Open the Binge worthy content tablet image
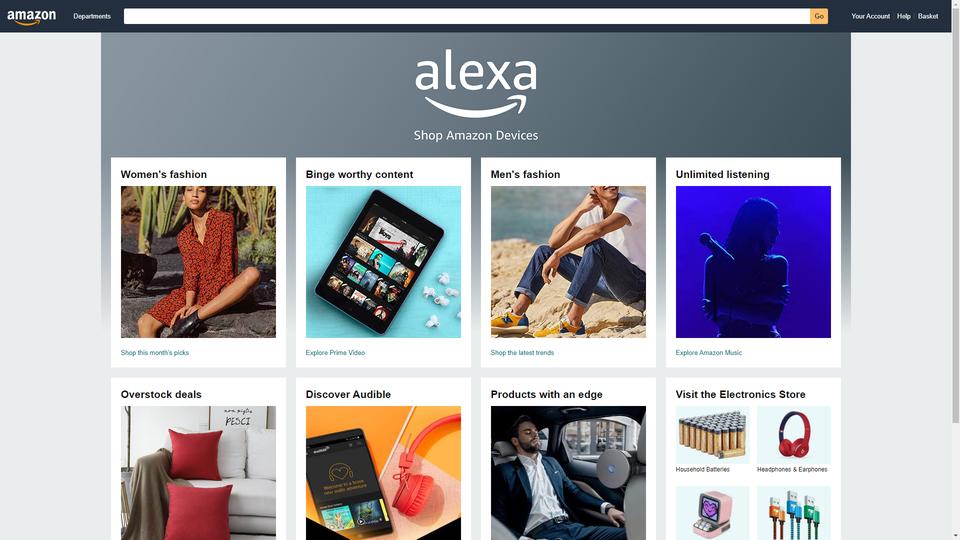The width and height of the screenshot is (960, 540). [x=383, y=262]
